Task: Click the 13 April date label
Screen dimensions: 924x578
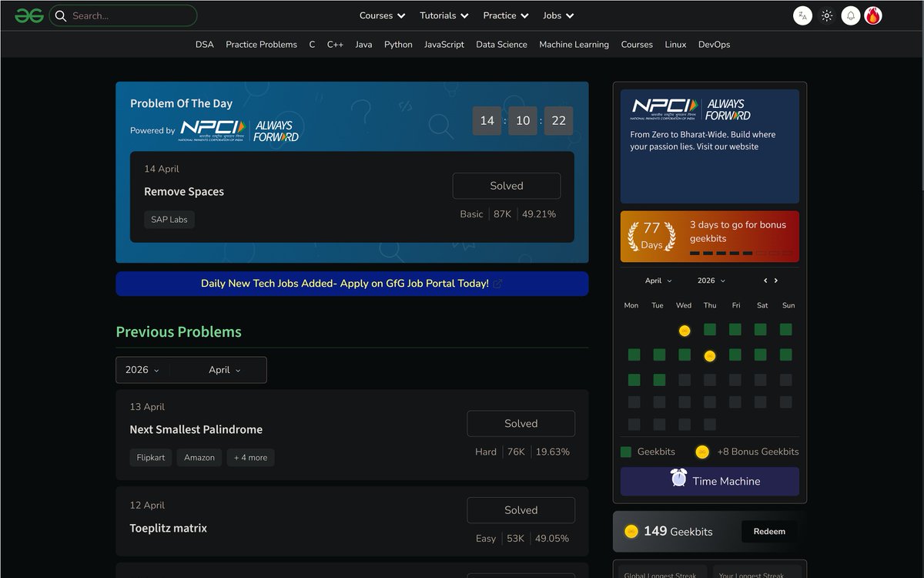Action: [147, 407]
